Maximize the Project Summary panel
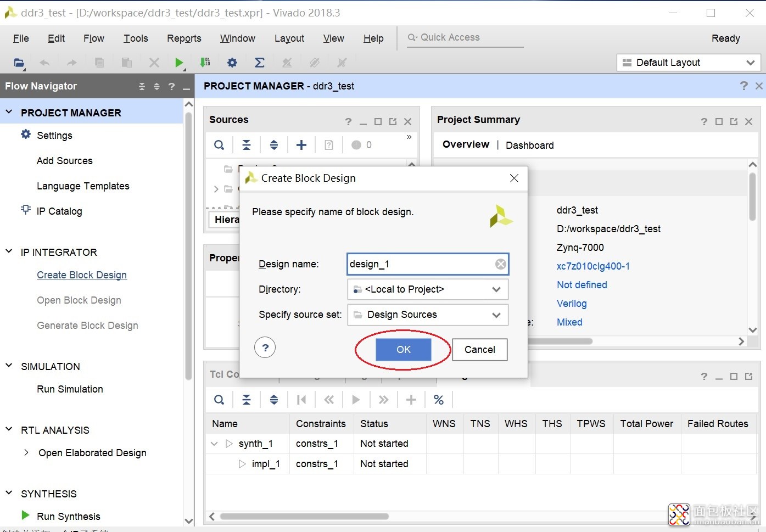Viewport: 766px width, 532px height. [719, 121]
